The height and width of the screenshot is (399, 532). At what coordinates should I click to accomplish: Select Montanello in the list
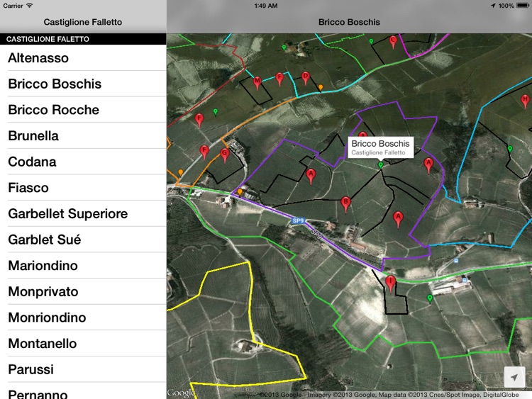point(83,344)
